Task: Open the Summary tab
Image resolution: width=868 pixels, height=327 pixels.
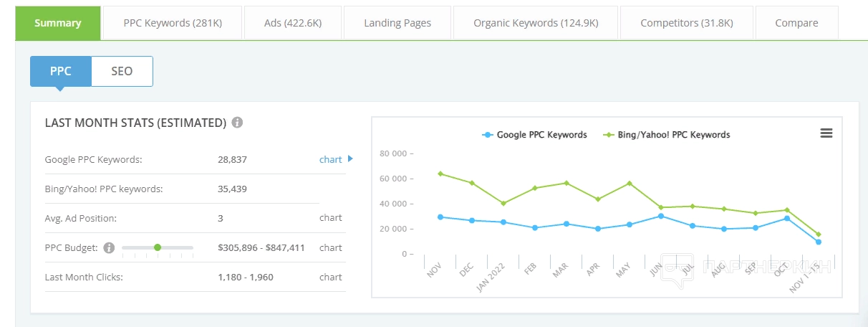Action: pos(58,23)
